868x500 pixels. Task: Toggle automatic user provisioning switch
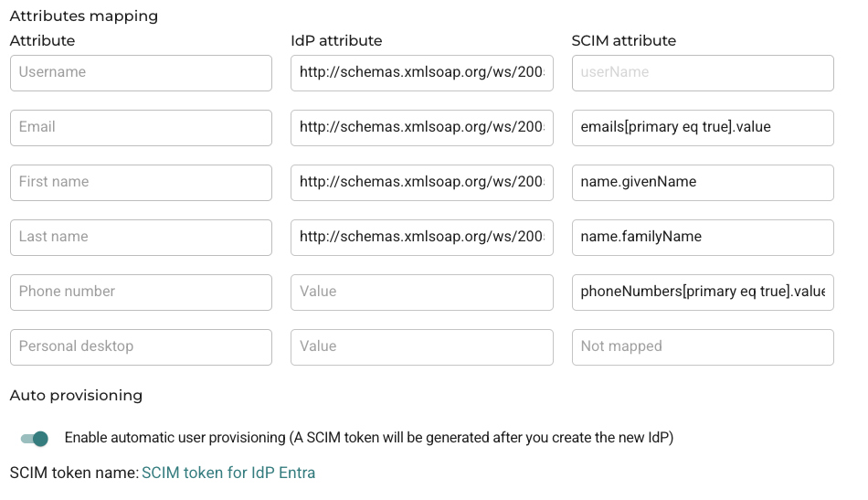point(35,439)
